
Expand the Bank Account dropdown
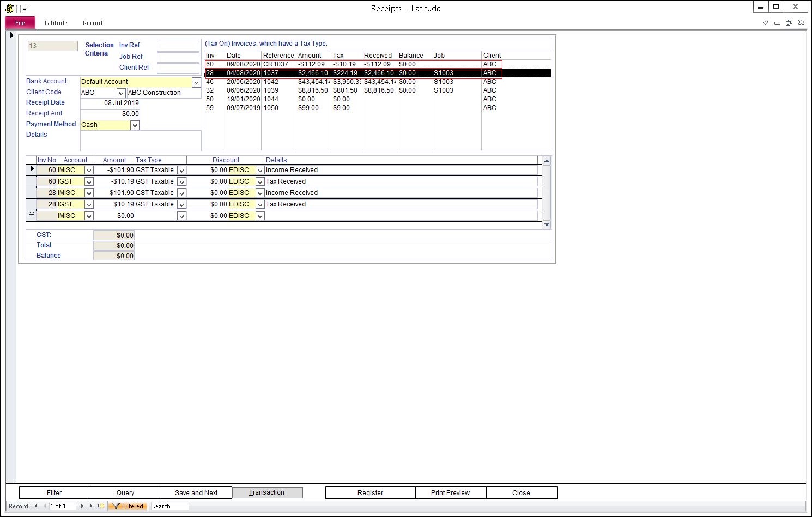click(196, 82)
